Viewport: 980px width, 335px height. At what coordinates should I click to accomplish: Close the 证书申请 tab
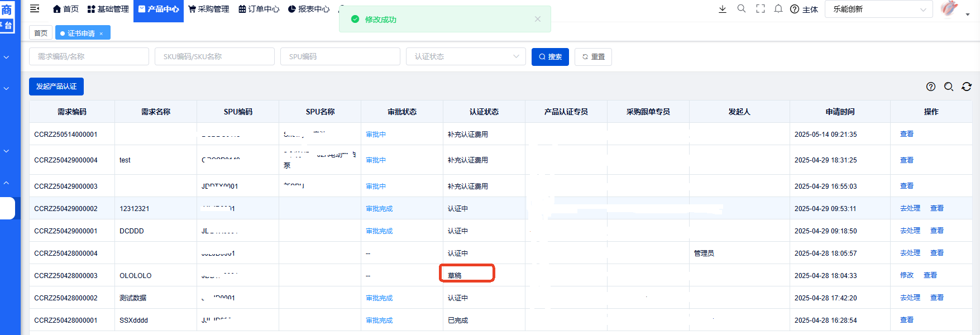[x=101, y=33]
